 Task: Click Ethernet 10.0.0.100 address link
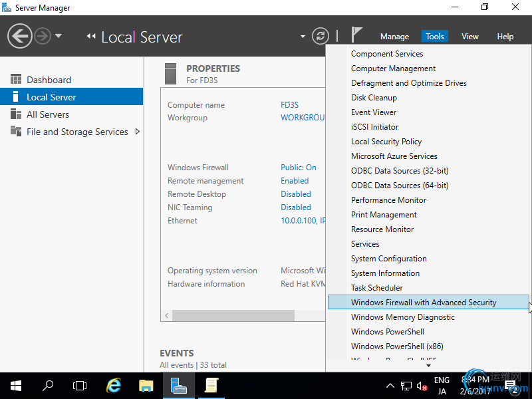point(303,221)
